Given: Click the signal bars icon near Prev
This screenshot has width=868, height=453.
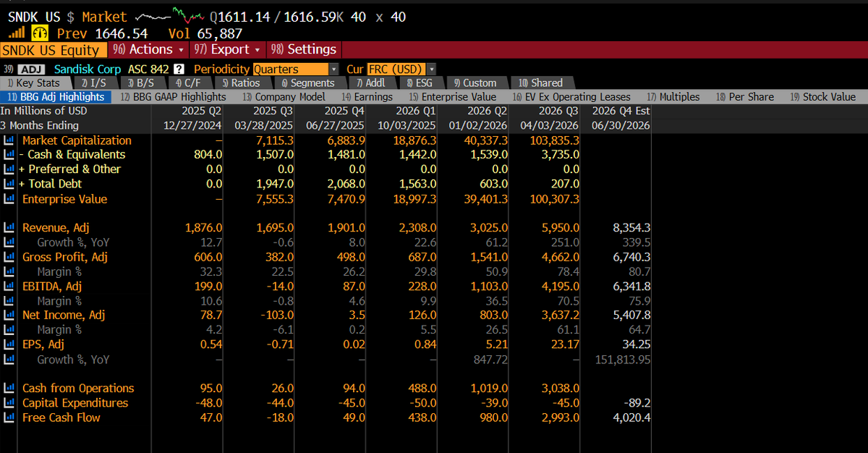Looking at the screenshot, I should pyautogui.click(x=16, y=33).
